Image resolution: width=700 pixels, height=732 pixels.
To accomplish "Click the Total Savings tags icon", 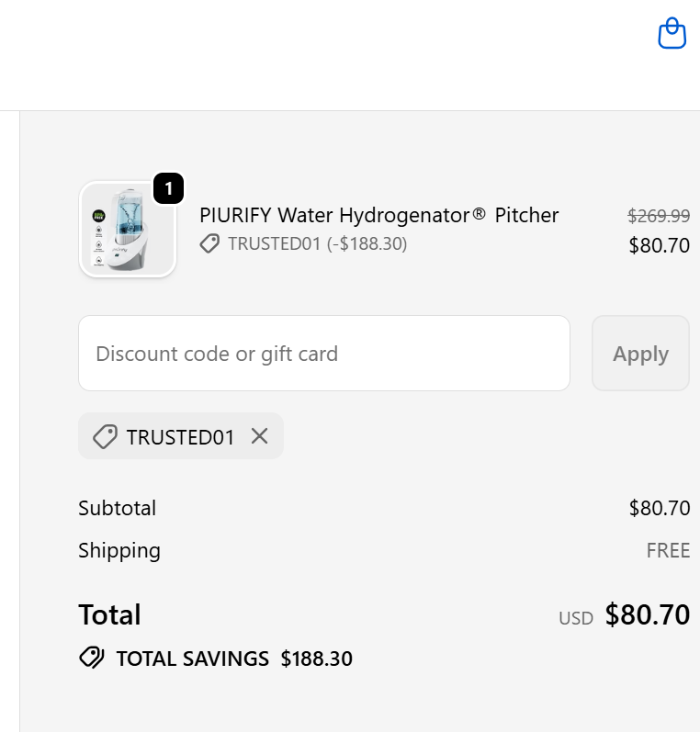I will tap(92, 658).
